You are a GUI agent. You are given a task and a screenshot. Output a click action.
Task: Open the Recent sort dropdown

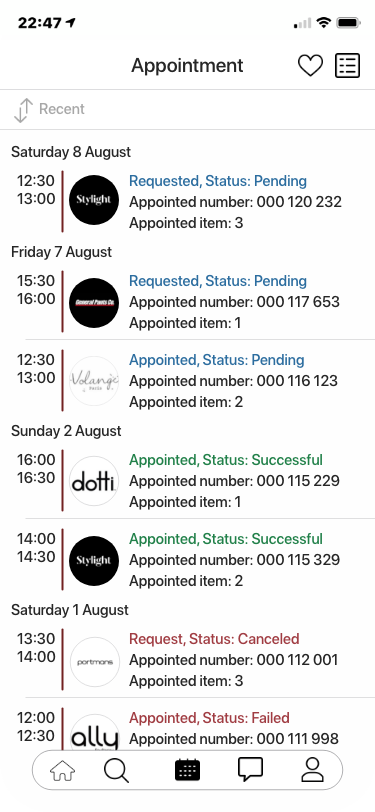click(49, 109)
